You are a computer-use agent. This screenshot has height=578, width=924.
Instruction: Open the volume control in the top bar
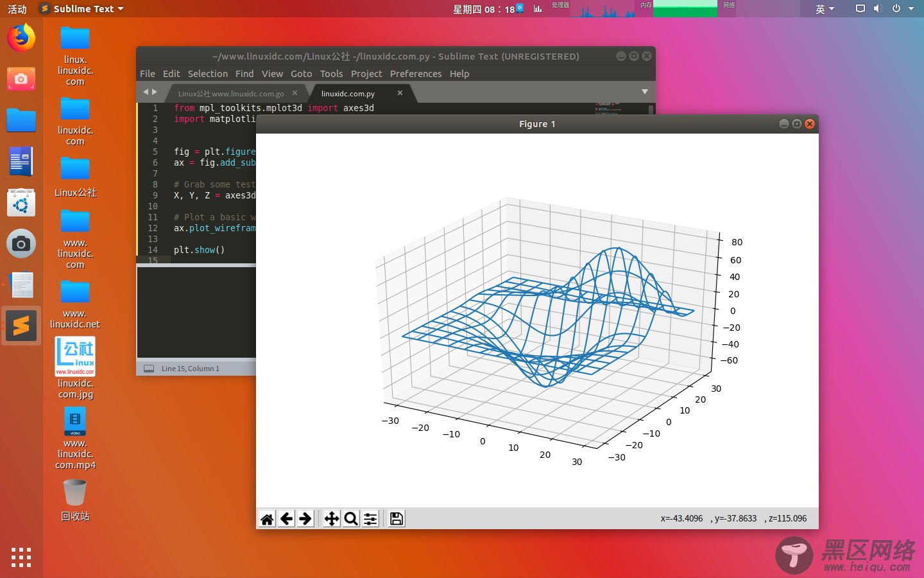(878, 8)
